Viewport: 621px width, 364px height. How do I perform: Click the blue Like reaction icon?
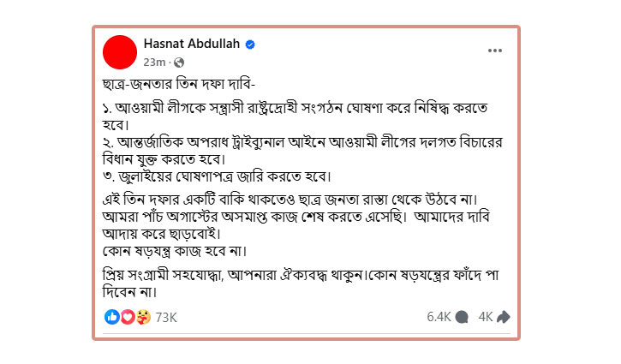(x=112, y=317)
